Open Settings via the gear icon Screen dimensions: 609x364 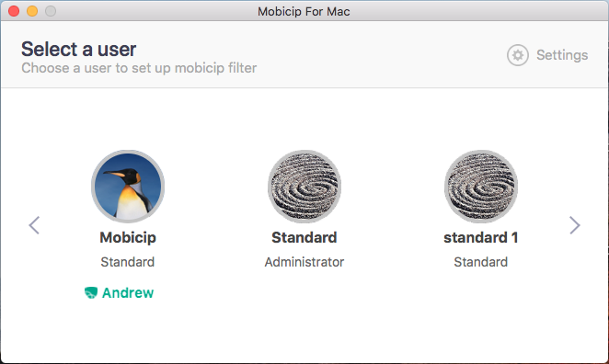[517, 55]
